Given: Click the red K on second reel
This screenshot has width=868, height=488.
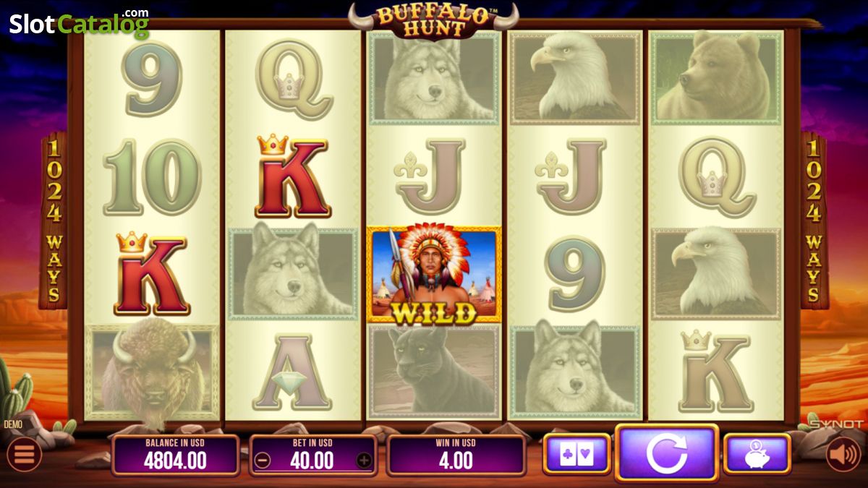Looking at the screenshot, I should (293, 176).
